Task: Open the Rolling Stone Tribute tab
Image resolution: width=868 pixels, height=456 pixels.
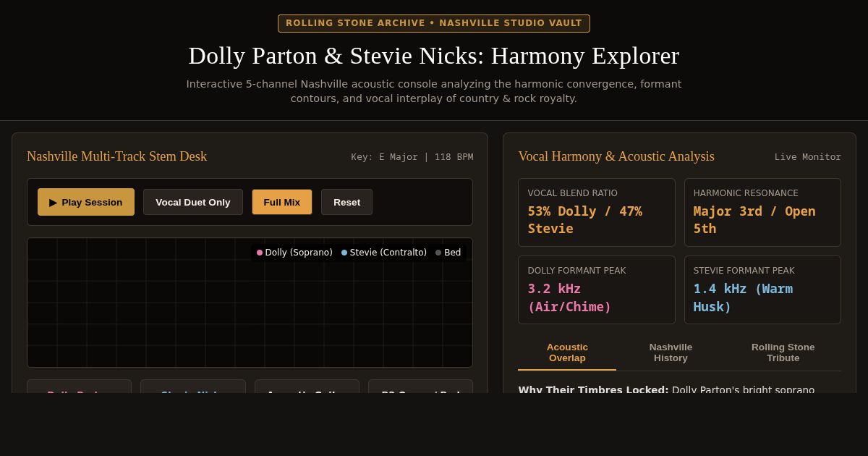Action: coord(783,352)
